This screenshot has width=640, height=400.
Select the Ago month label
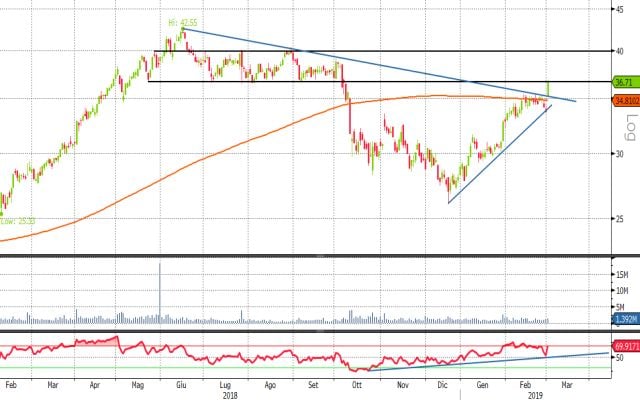tap(270, 385)
